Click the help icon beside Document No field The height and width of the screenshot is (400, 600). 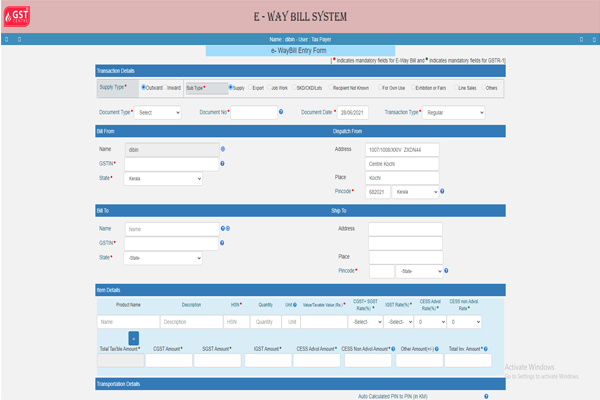[282, 113]
